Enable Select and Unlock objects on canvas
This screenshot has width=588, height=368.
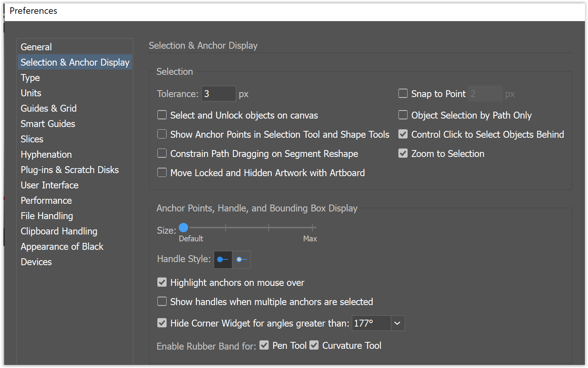click(x=162, y=115)
